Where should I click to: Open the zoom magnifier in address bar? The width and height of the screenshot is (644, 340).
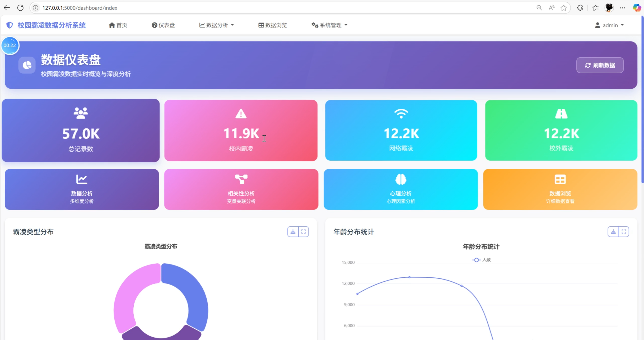click(x=539, y=8)
